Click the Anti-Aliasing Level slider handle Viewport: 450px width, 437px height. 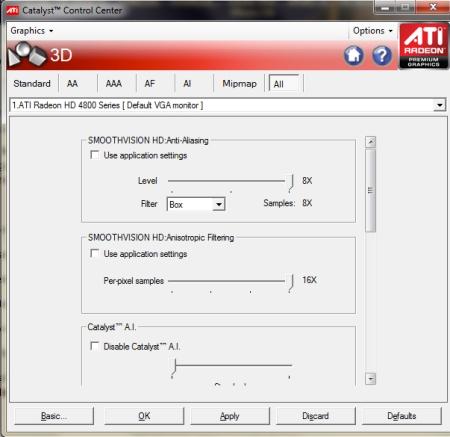pyautogui.click(x=291, y=183)
